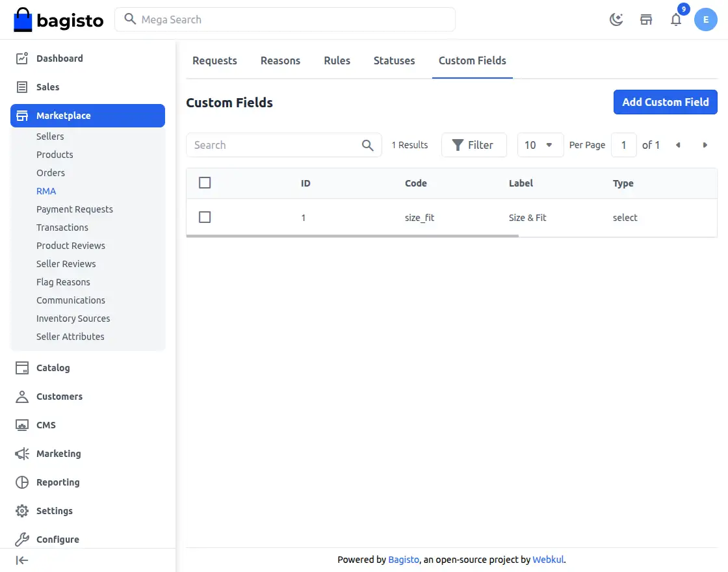Click the user avatar E icon
Image resolution: width=728 pixels, height=572 pixels.
(705, 19)
